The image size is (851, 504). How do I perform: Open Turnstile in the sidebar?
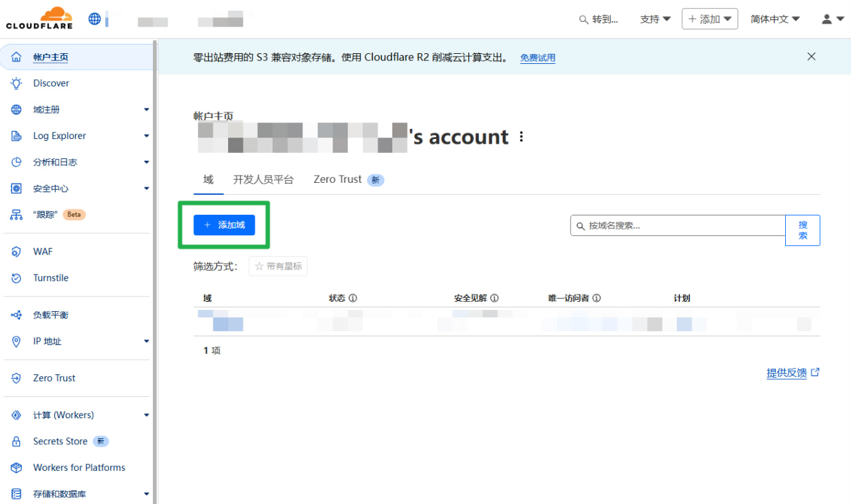tap(51, 278)
